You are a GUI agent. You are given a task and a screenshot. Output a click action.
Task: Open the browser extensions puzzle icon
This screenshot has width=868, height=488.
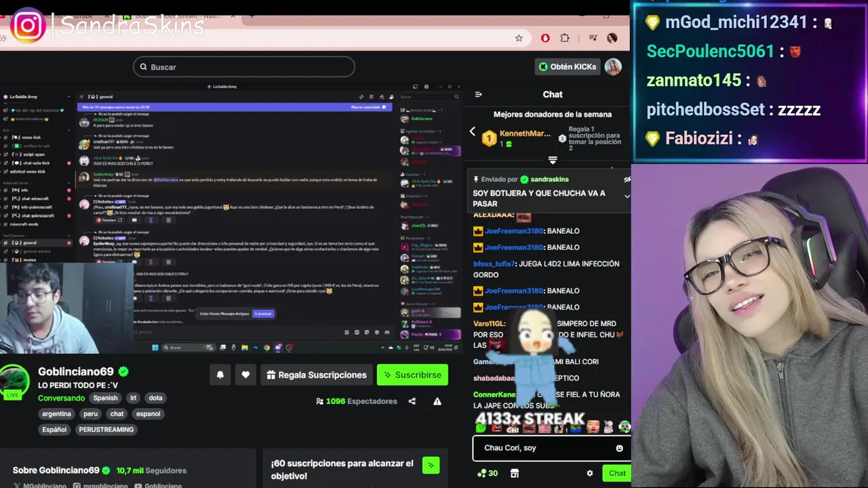pos(565,38)
